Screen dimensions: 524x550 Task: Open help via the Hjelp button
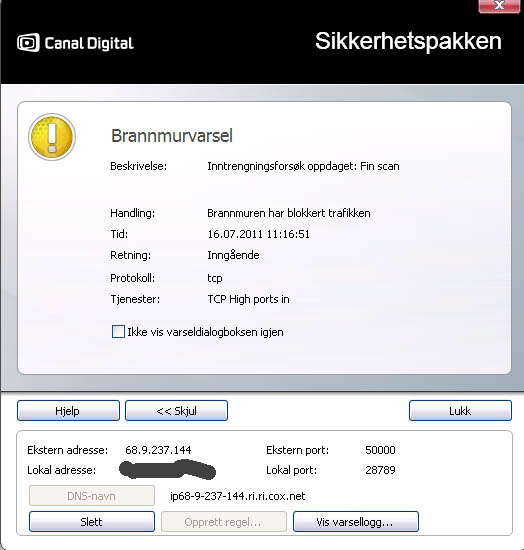pyautogui.click(x=68, y=410)
